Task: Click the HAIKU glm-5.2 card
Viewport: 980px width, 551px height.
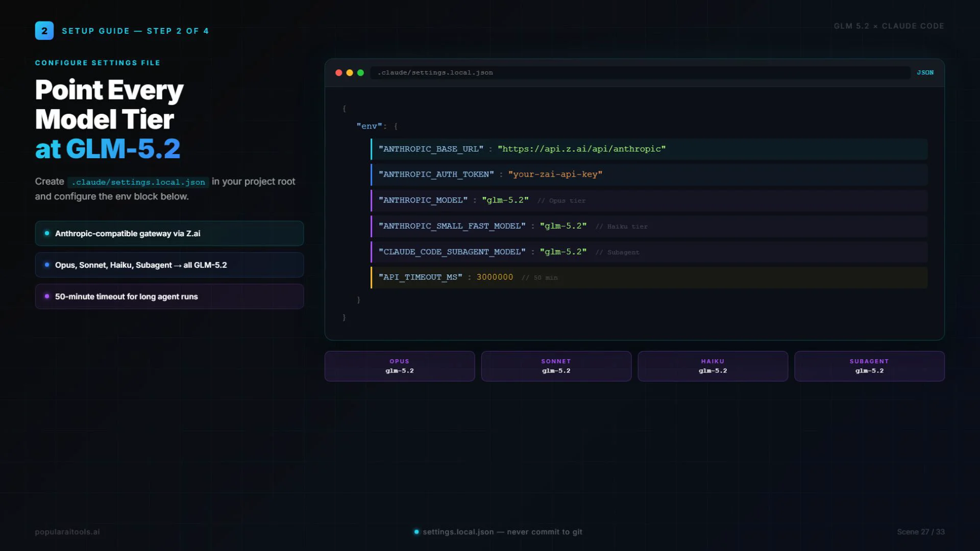Action: point(713,366)
